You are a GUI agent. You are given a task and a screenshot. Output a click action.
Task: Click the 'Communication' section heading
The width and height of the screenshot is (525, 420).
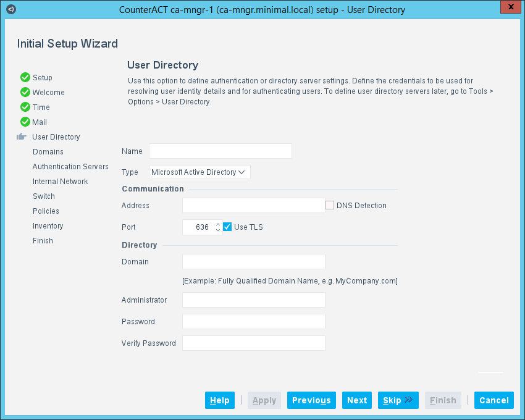click(153, 189)
